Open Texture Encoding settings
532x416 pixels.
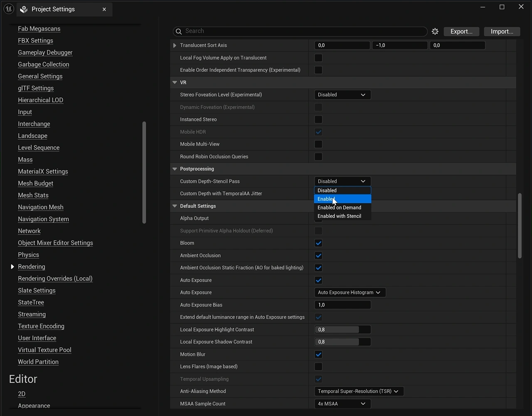(41, 326)
